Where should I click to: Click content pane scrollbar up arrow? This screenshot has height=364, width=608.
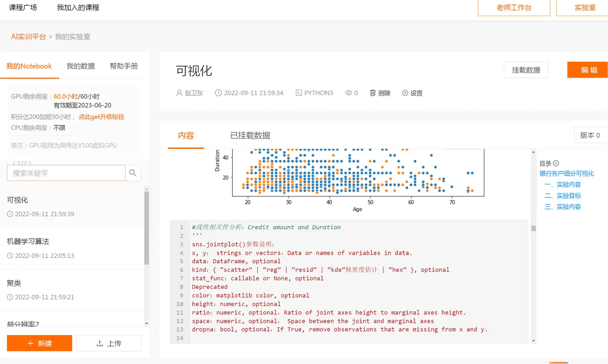coord(534,152)
